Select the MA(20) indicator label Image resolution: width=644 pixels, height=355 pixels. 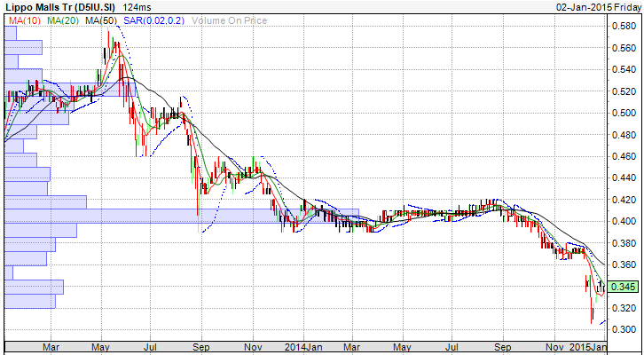[x=63, y=20]
